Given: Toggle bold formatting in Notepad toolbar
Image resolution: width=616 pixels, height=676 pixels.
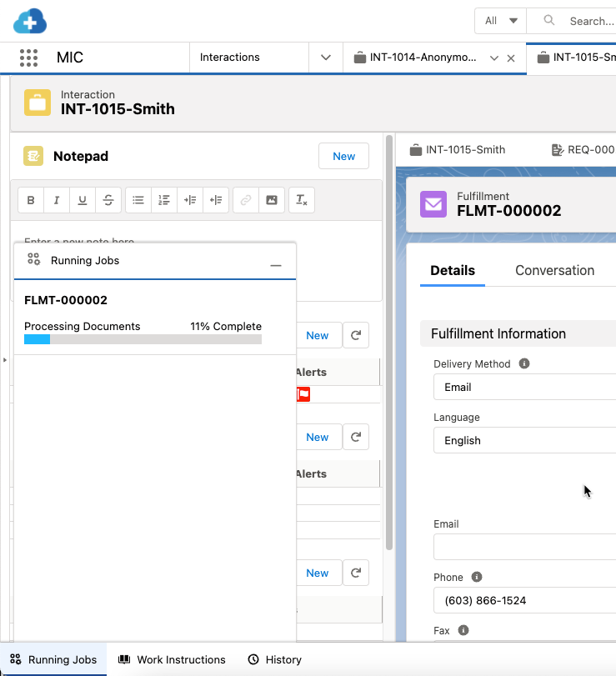Looking at the screenshot, I should 31,200.
